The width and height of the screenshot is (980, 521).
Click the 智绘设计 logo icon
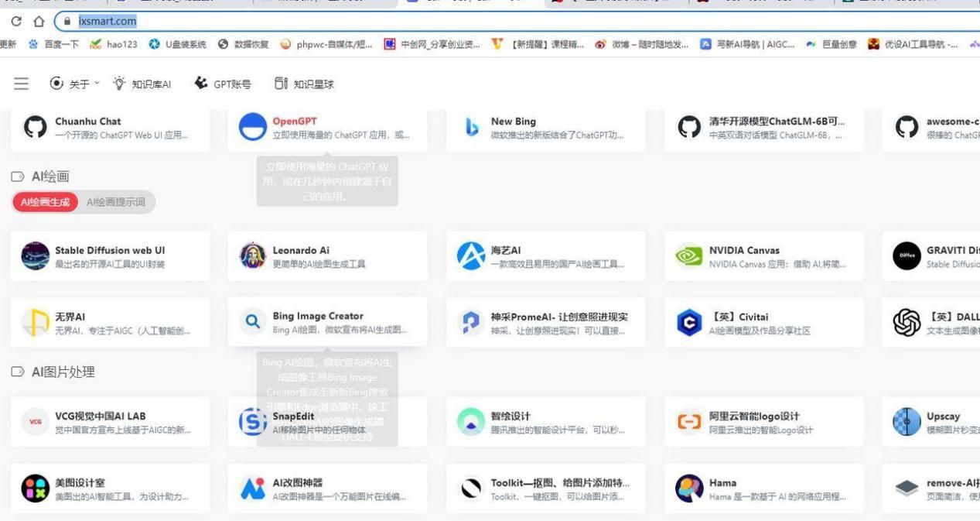[471, 422]
